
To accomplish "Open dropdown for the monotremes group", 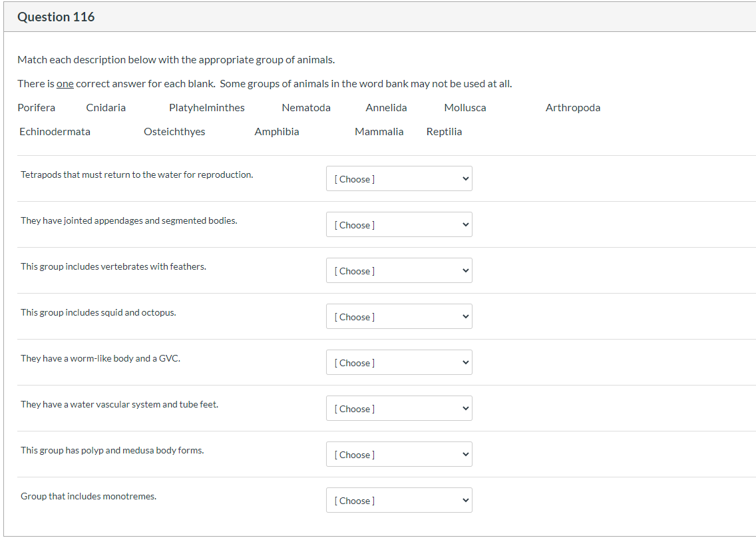I will pos(399,500).
